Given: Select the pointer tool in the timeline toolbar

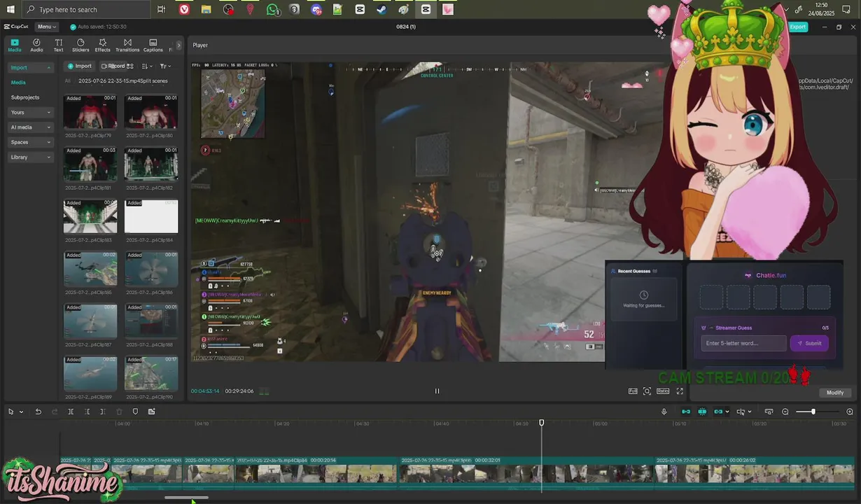Looking at the screenshot, I should point(10,412).
